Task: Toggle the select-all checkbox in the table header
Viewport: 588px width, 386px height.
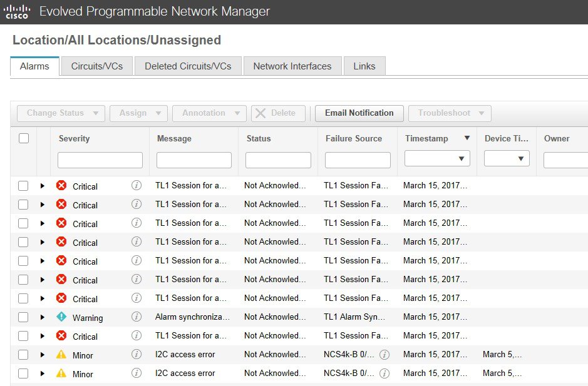Action: pyautogui.click(x=24, y=138)
